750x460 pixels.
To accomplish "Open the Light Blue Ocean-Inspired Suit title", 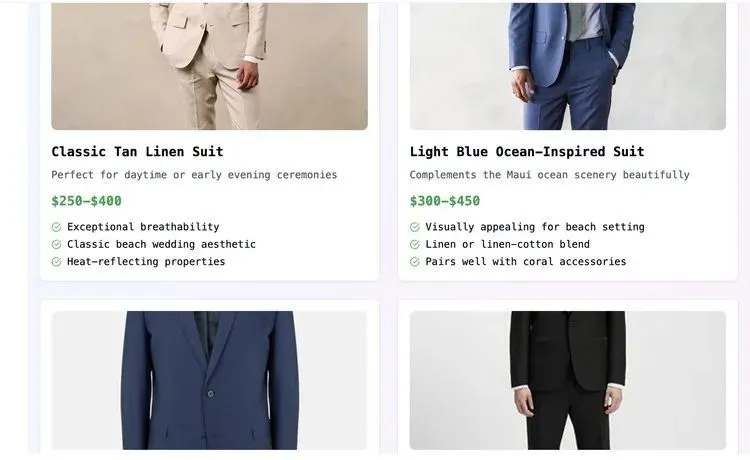I will click(526, 152).
